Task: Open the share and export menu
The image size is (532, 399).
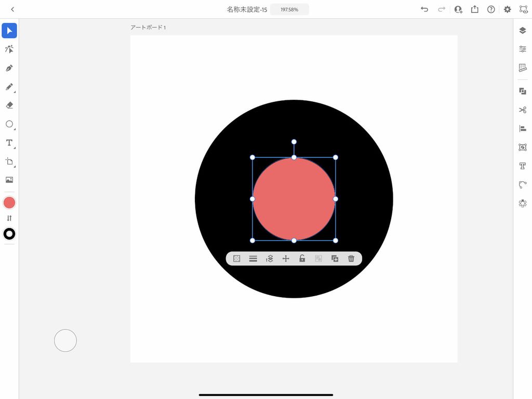Action: [475, 9]
